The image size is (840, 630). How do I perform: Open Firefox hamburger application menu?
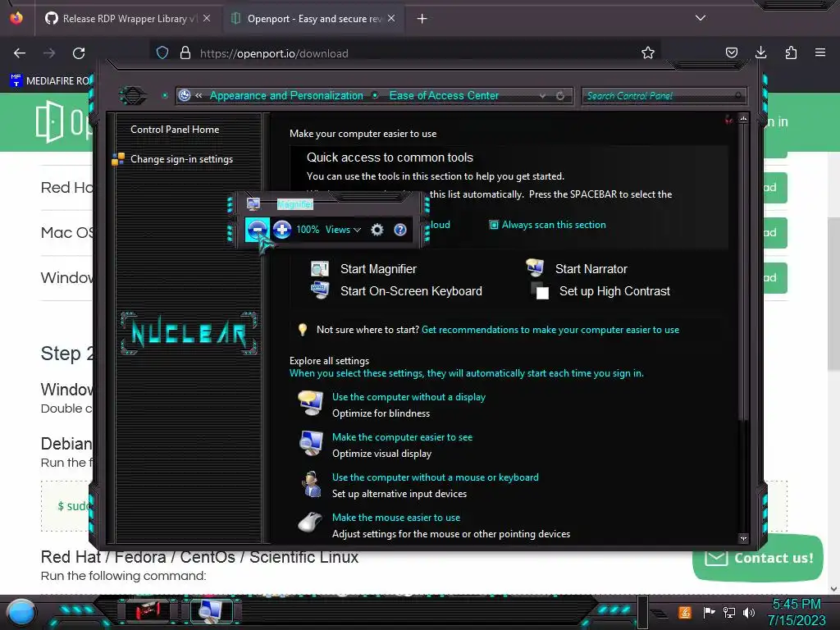pos(820,53)
